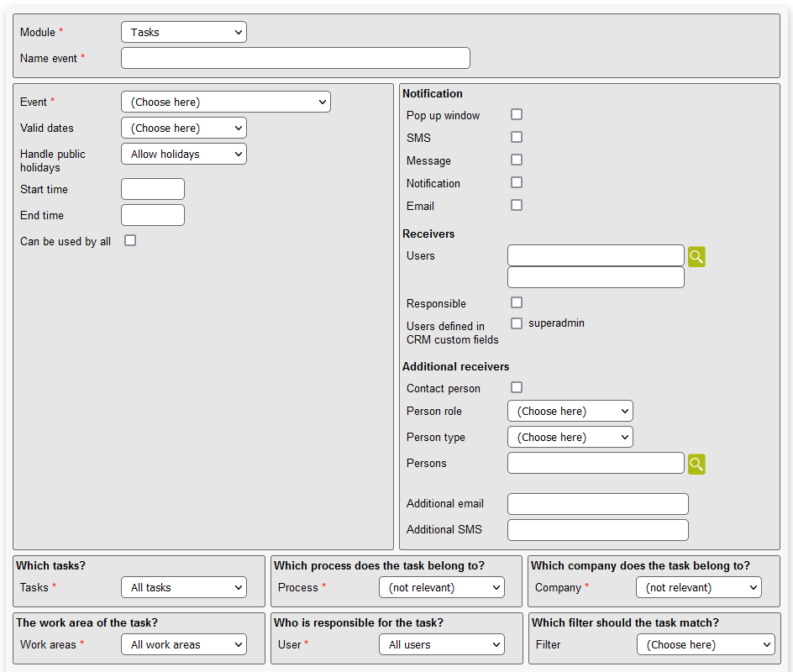
Task: Tick the SMS notification checkbox
Action: [517, 137]
